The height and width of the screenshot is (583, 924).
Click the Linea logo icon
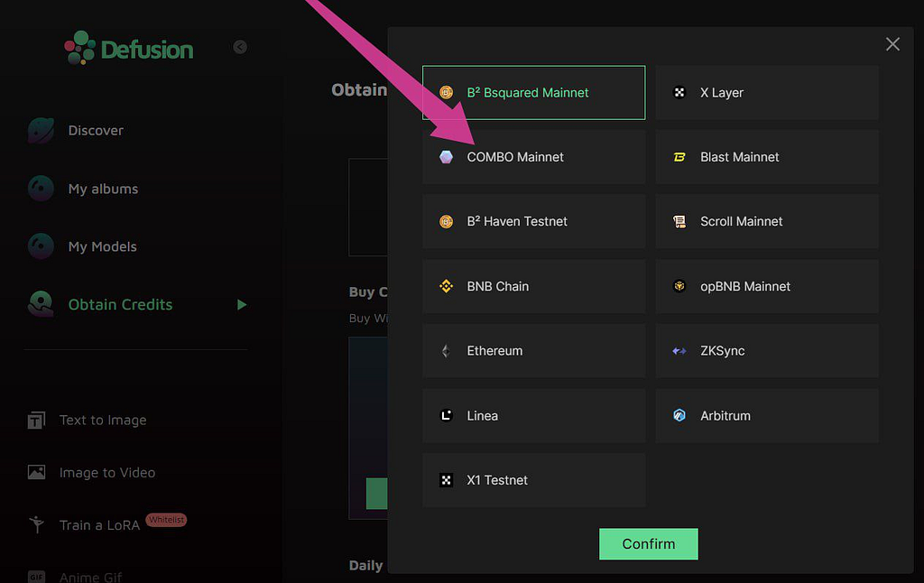point(446,415)
